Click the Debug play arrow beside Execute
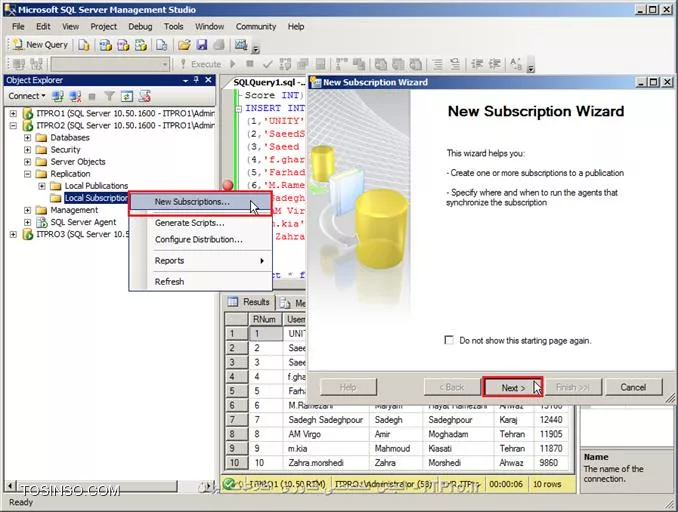The width and height of the screenshot is (678, 512). 233,64
